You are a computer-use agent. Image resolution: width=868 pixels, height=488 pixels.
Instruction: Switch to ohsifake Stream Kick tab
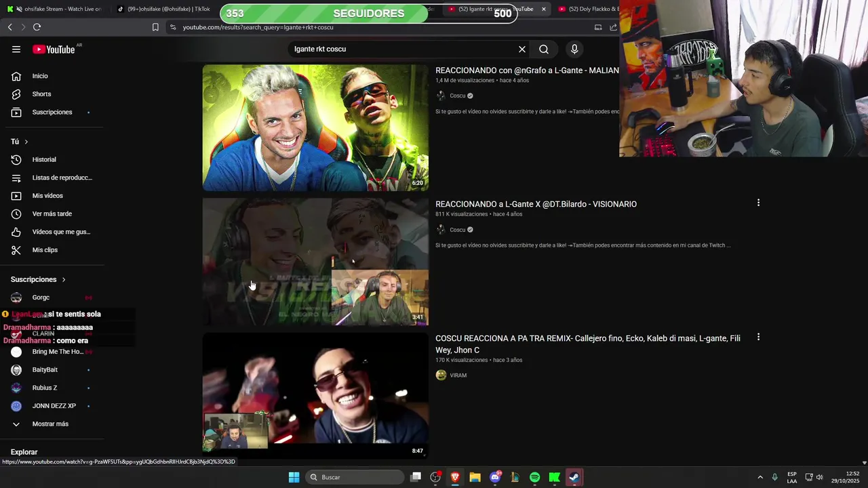[x=54, y=9]
